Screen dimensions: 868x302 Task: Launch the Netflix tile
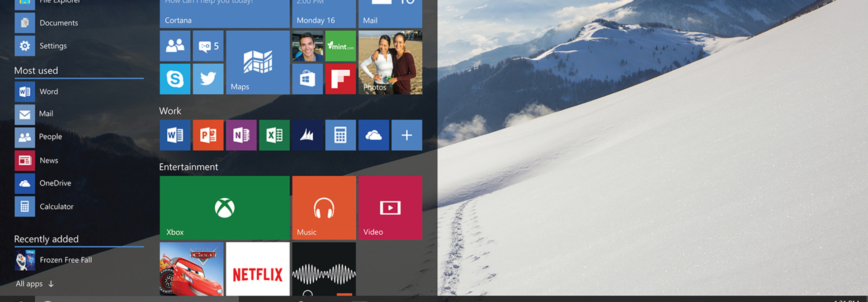(x=258, y=269)
